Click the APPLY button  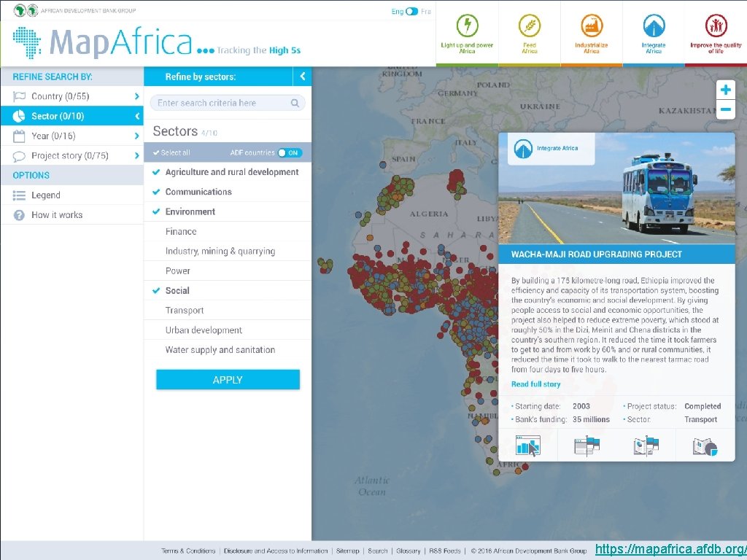(x=228, y=380)
